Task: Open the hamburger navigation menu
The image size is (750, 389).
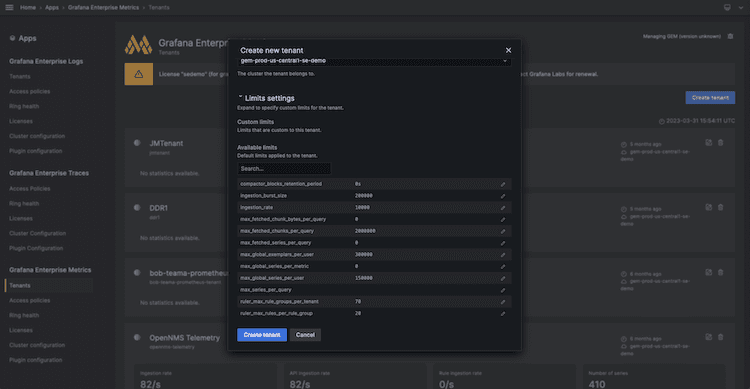Action: click(9, 7)
